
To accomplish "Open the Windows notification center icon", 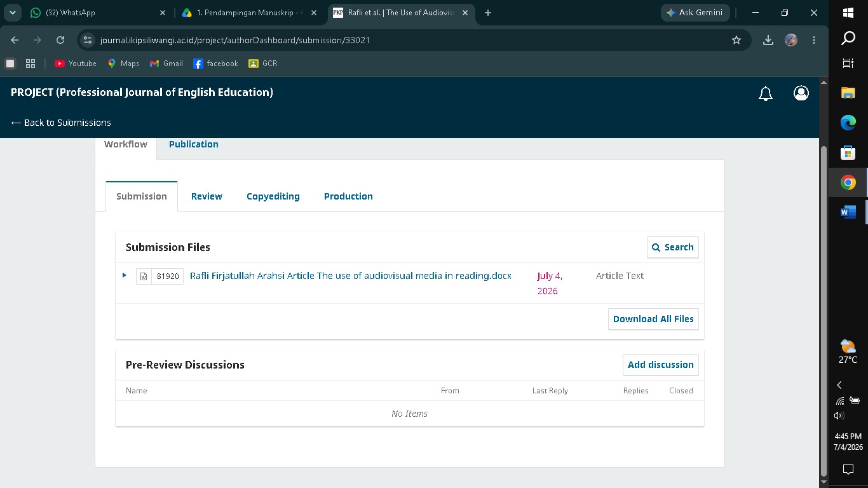I will coord(848,470).
